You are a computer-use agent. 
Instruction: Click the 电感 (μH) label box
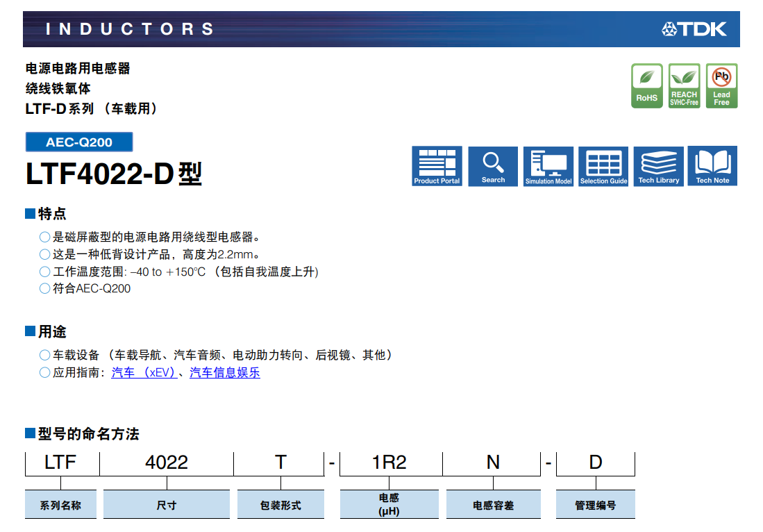click(x=389, y=505)
